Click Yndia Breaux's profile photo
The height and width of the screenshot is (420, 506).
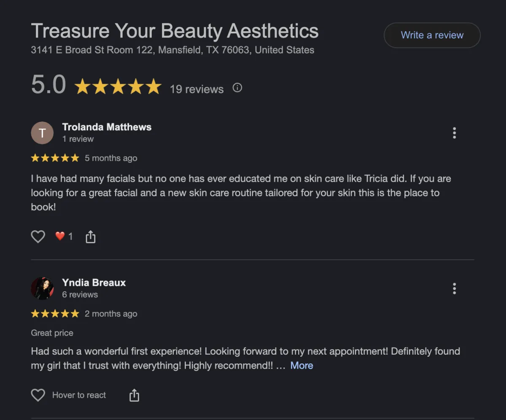(x=42, y=288)
